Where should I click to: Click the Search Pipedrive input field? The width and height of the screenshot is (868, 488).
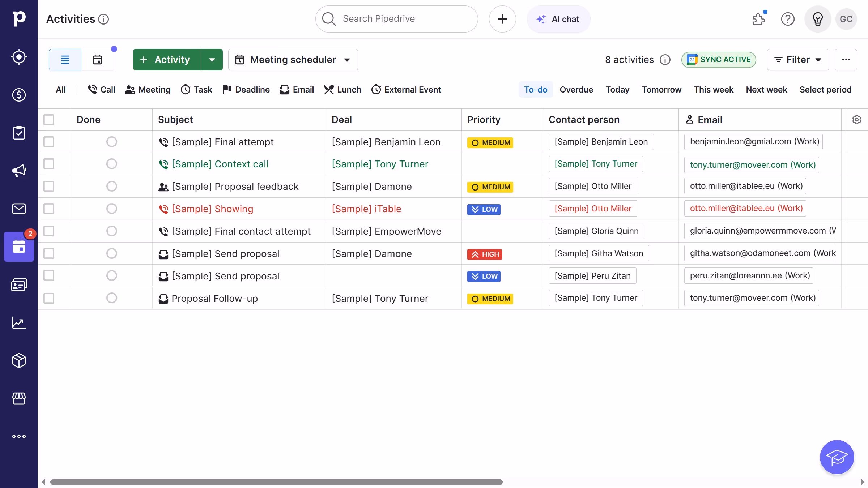[x=396, y=19]
